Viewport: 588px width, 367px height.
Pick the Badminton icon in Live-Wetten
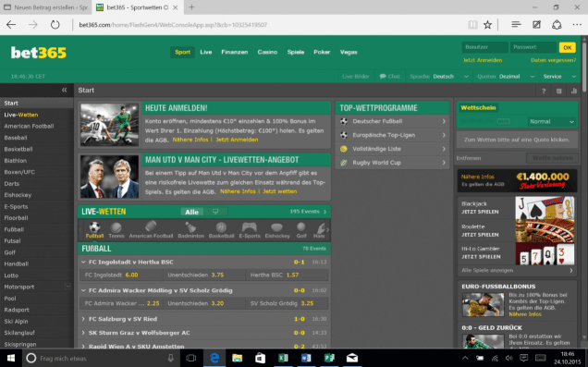[190, 230]
